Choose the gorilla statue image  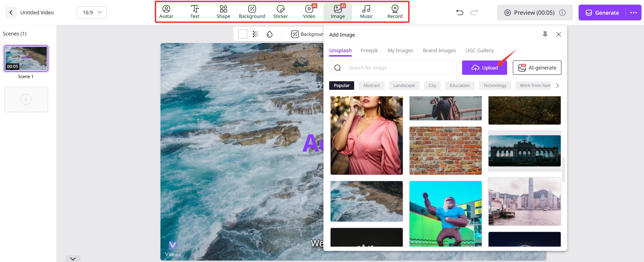[445, 214]
